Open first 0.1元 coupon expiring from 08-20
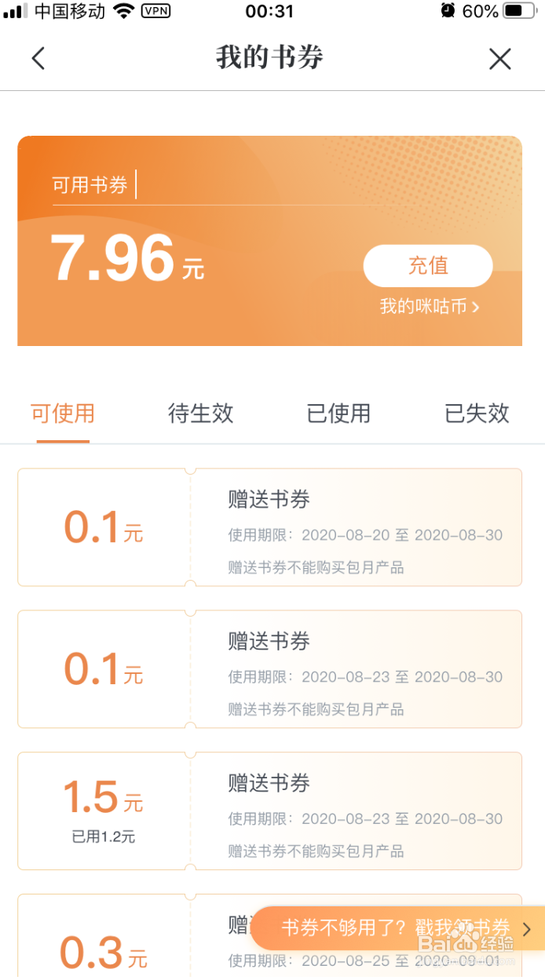Viewport: 545px width, 980px height. click(x=269, y=527)
